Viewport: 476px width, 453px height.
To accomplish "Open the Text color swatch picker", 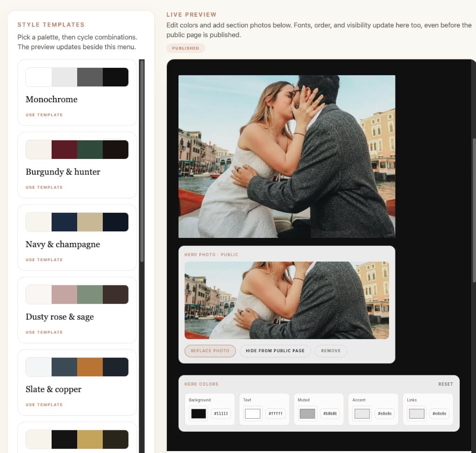I will click(252, 414).
